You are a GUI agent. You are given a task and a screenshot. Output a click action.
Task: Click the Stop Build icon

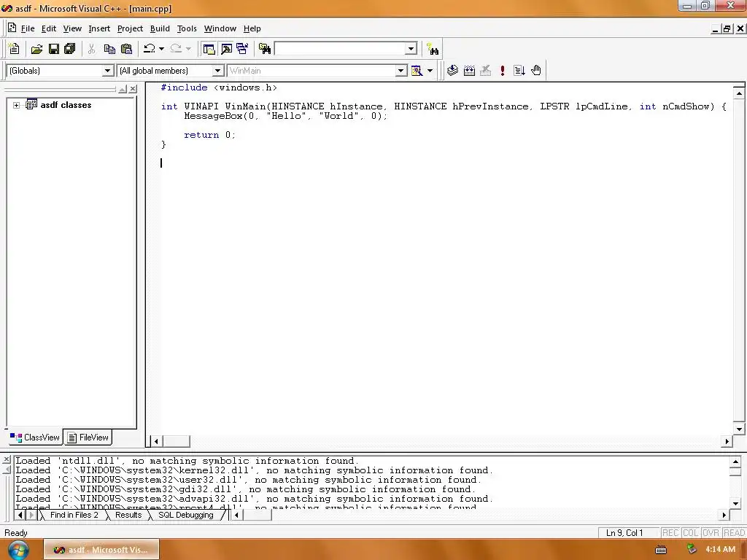pos(485,71)
